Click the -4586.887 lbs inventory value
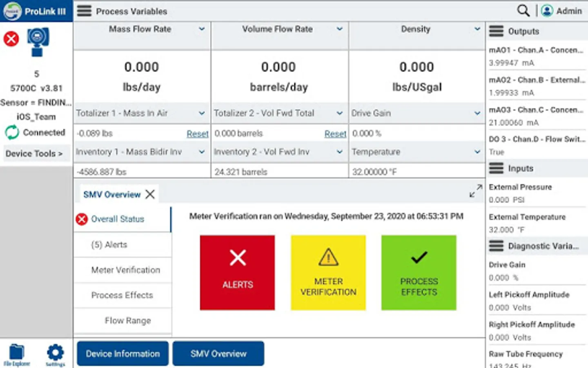Image resolution: width=588 pixels, height=368 pixels. [101, 172]
